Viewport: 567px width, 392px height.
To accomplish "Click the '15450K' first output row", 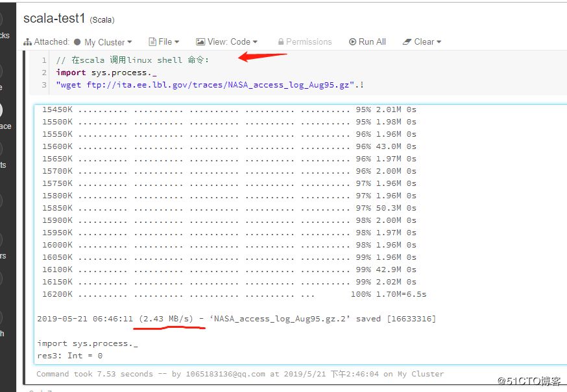I will pyautogui.click(x=229, y=110).
